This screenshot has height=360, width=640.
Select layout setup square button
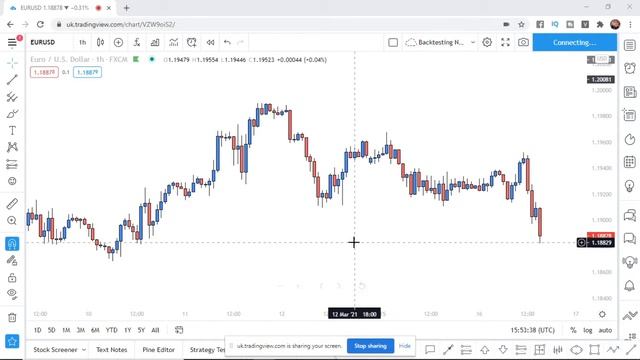tap(393, 42)
